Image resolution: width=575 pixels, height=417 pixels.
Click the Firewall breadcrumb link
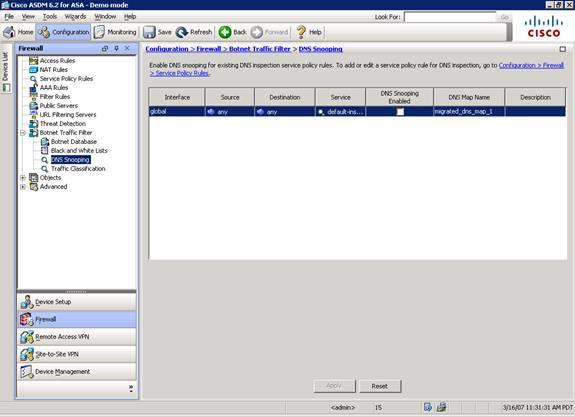tap(209, 49)
